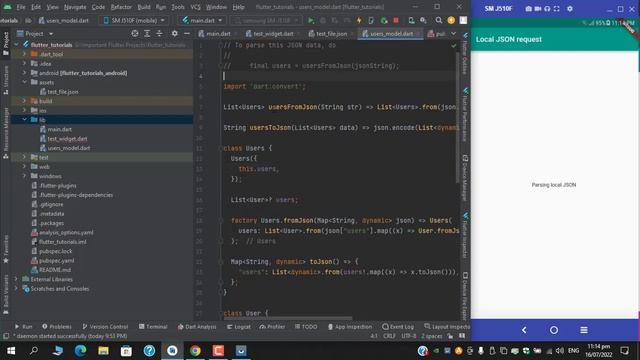This screenshot has width=640, height=360.
Task: Click the orange avatar icon in the main toolbar
Action: coord(451,20)
